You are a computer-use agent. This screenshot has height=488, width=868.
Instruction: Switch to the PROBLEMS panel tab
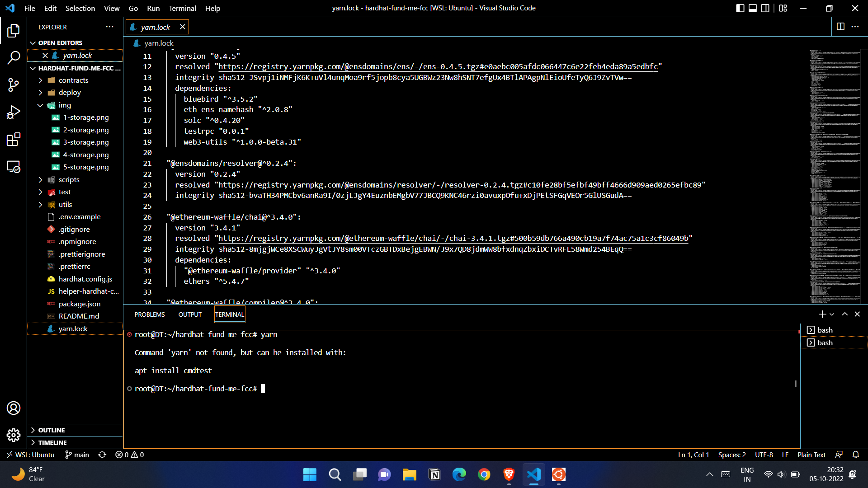pos(150,314)
